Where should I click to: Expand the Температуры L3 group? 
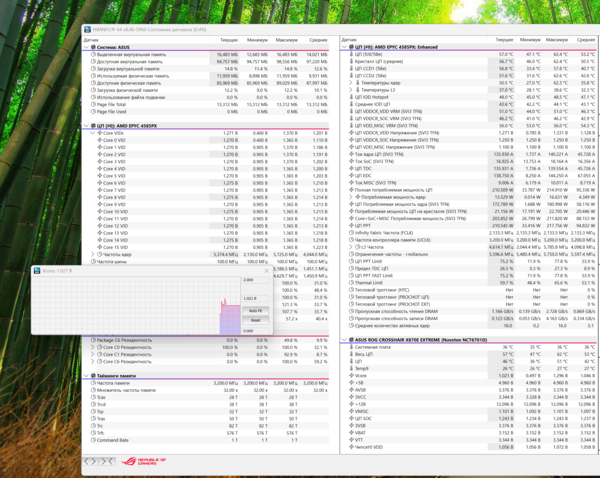pyautogui.click(x=351, y=90)
